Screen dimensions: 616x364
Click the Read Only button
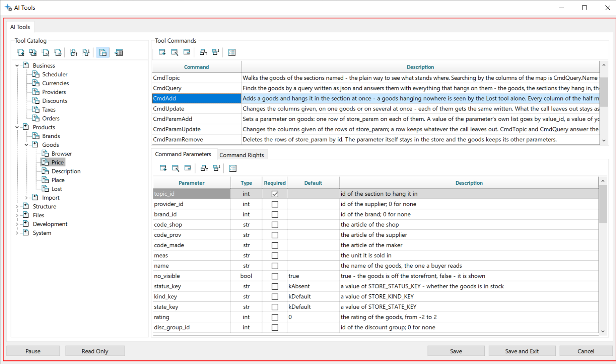pos(95,351)
